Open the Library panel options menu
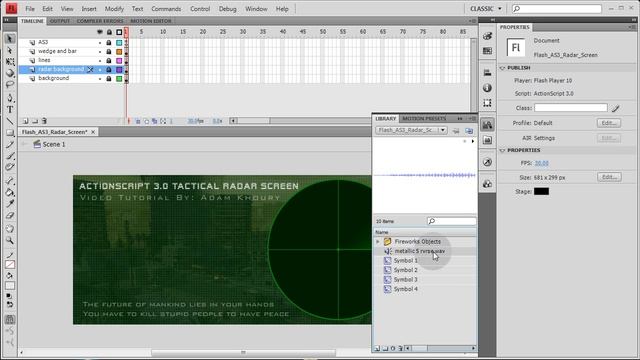Image resolution: width=640 pixels, height=360 pixels. [x=472, y=119]
